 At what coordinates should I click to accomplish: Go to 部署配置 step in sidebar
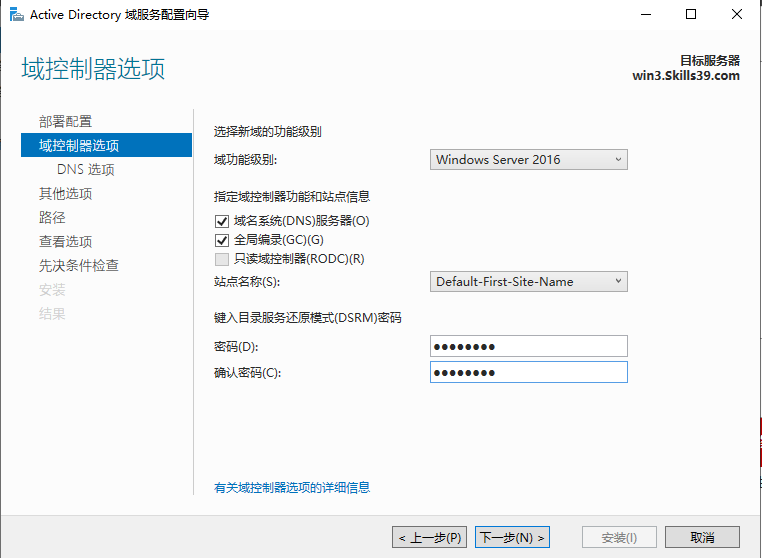66,122
